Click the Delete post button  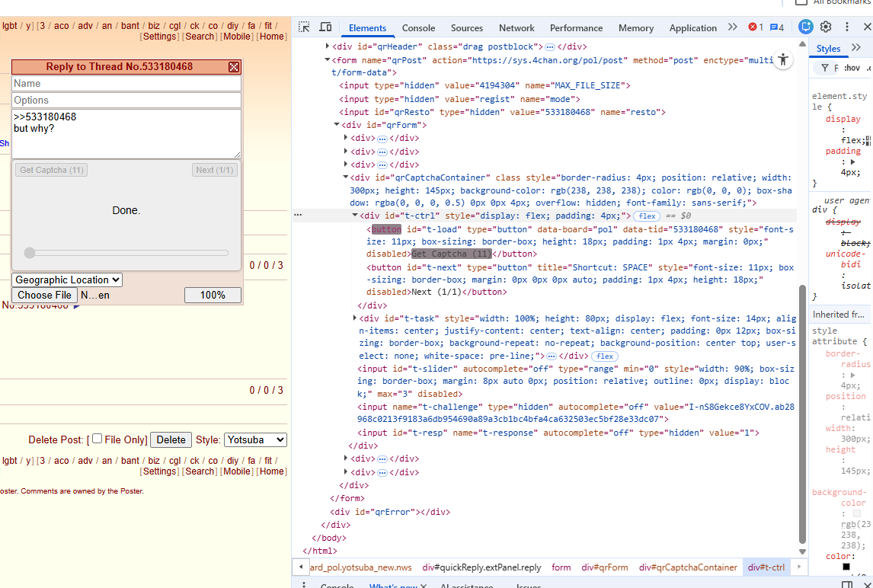171,439
